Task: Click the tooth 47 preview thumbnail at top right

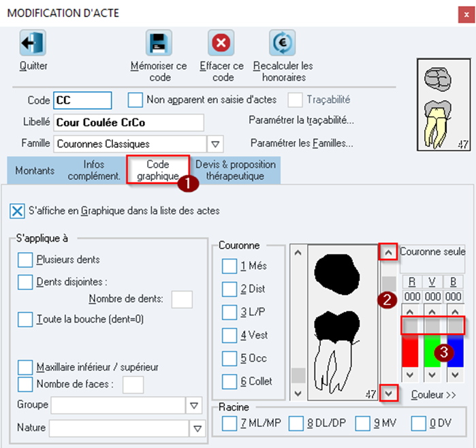Action: click(444, 105)
